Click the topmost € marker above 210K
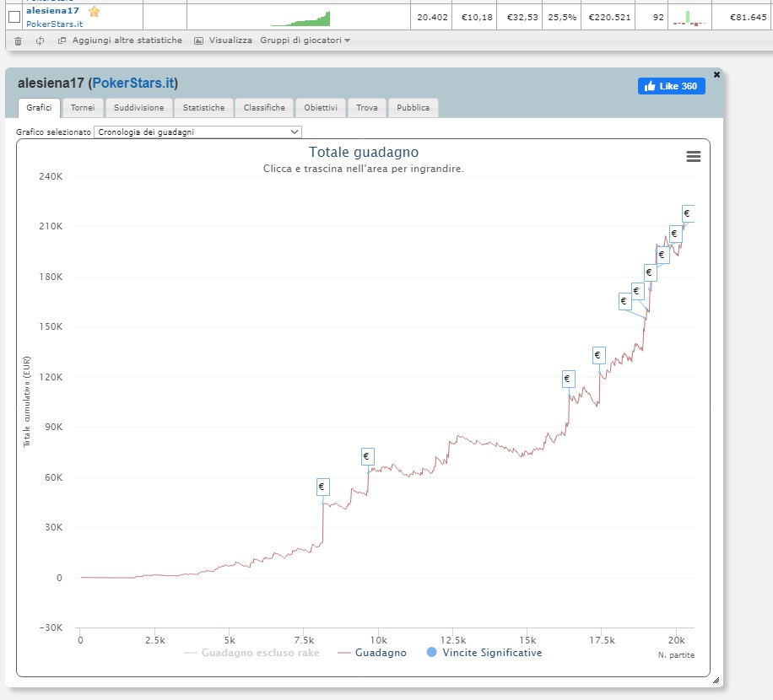The width and height of the screenshot is (773, 700). (688, 213)
